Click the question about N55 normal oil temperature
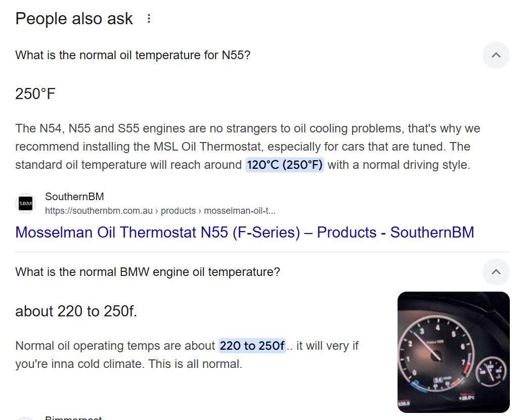The width and height of the screenshot is (523, 420). click(x=133, y=55)
